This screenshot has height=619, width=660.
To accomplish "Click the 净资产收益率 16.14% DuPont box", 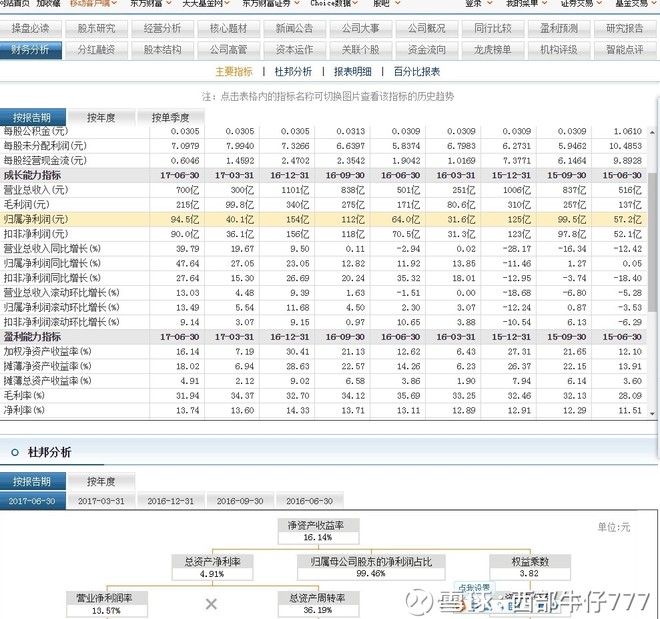I will click(x=318, y=531).
